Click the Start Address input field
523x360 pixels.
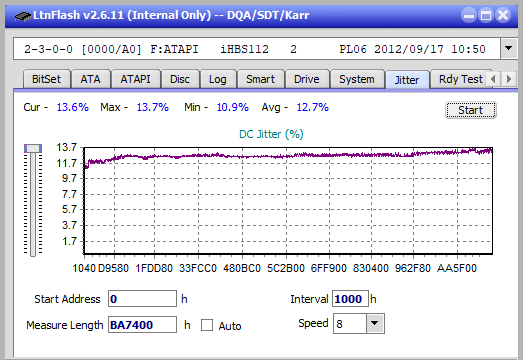(x=142, y=299)
